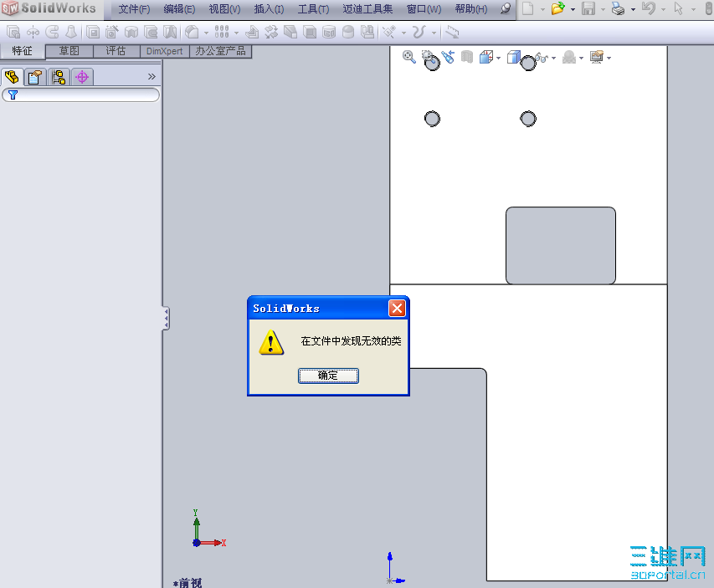The image size is (714, 588).
Task: Expand the Undo dropdown arrow
Action: coord(663,9)
